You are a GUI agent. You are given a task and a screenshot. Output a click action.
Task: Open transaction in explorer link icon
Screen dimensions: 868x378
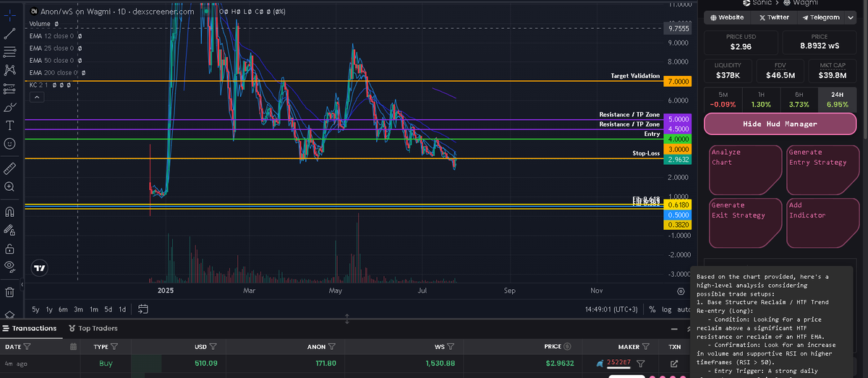(675, 364)
